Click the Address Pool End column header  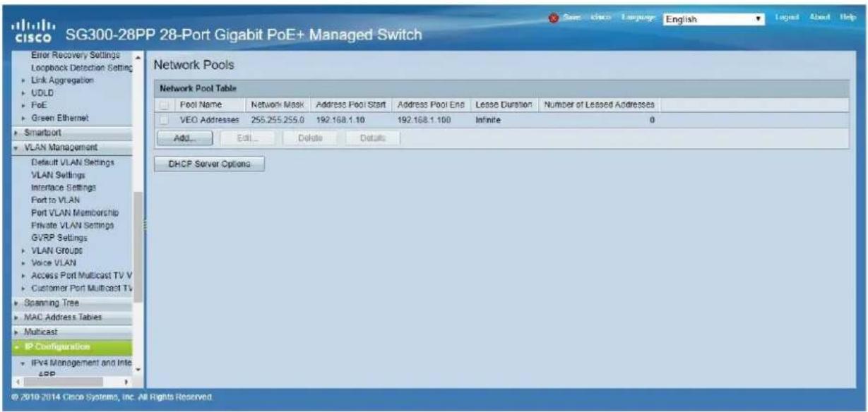[431, 105]
